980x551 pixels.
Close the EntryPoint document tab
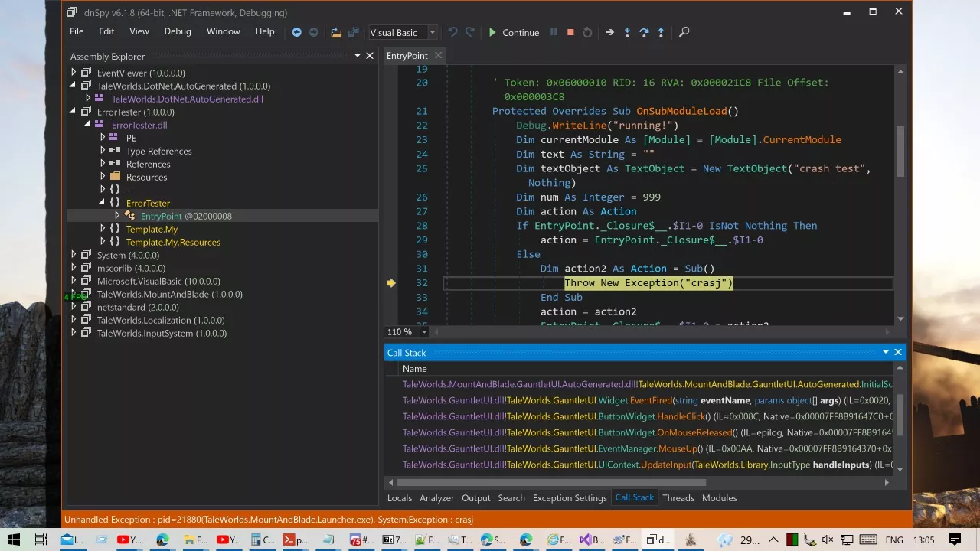point(439,55)
